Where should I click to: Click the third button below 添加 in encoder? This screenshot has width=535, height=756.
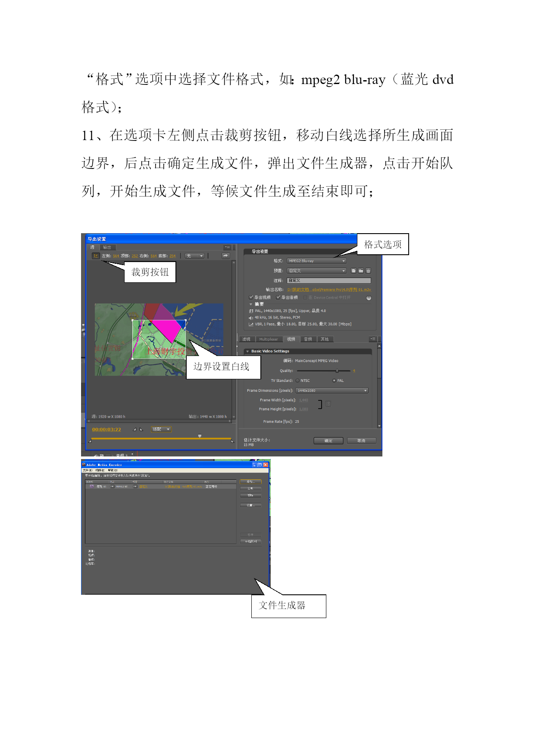250,496
